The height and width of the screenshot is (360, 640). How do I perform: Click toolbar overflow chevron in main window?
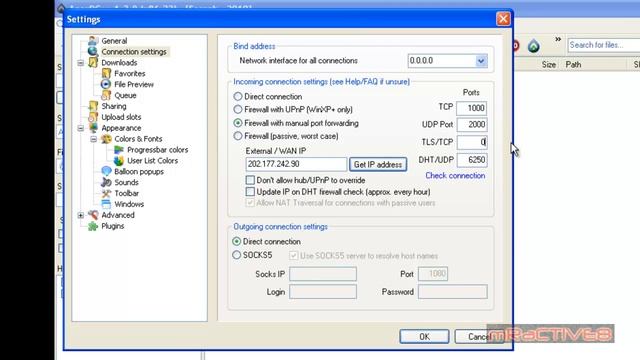[x=558, y=39]
